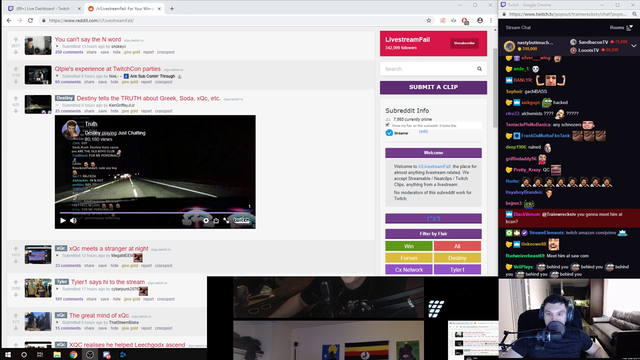View 250 comments on the N word post
The image size is (640, 360).
click(x=69, y=52)
